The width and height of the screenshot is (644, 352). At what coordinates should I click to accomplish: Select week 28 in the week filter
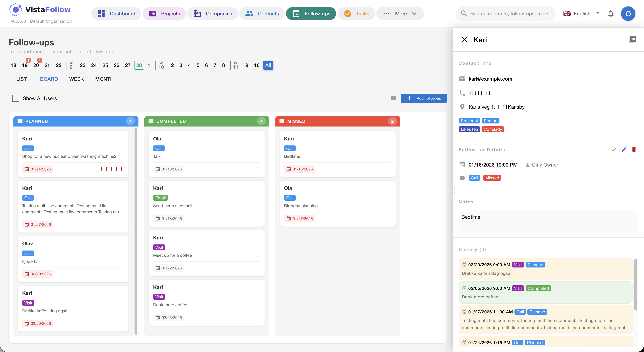[139, 65]
